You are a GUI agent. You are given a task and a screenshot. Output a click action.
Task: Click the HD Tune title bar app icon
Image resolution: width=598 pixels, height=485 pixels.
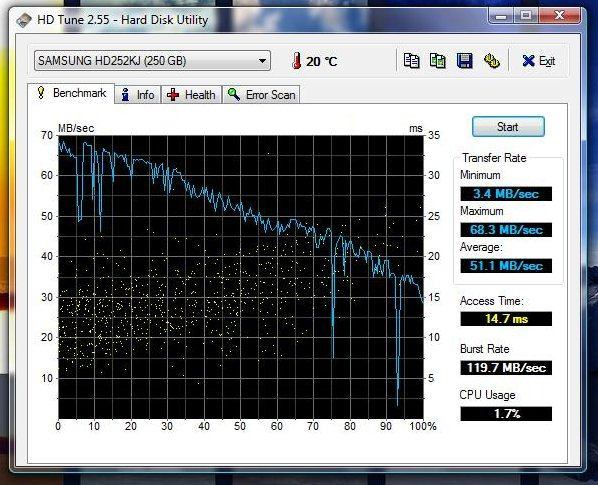(24, 20)
